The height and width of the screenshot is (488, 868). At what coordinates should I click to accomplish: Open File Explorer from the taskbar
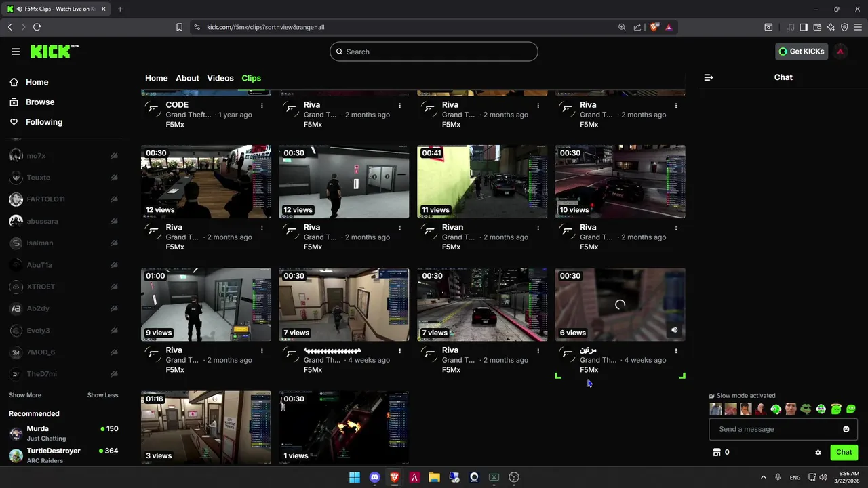click(434, 477)
